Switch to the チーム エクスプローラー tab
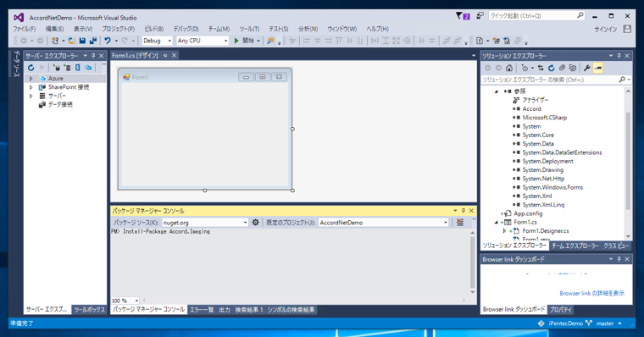This screenshot has width=644, height=337. (x=575, y=246)
